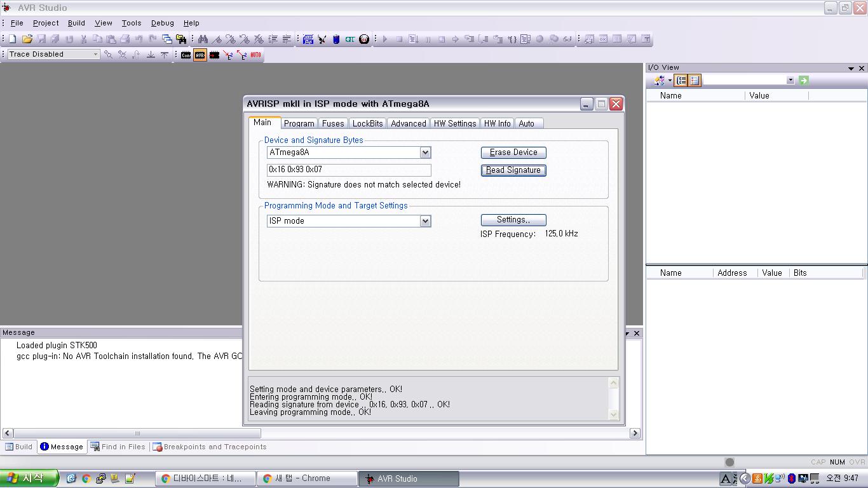Image resolution: width=868 pixels, height=488 pixels.
Task: Toggle the list view button in I/O View
Action: 695,80
